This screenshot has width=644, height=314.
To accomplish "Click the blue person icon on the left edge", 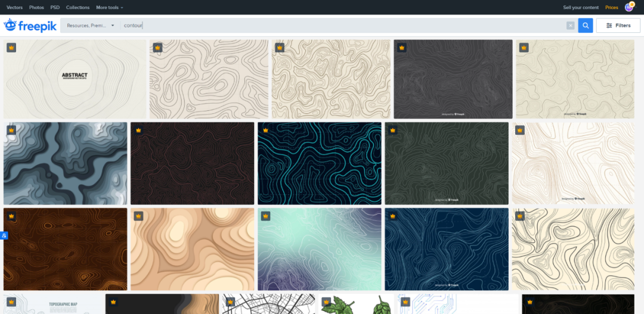I will click(4, 236).
